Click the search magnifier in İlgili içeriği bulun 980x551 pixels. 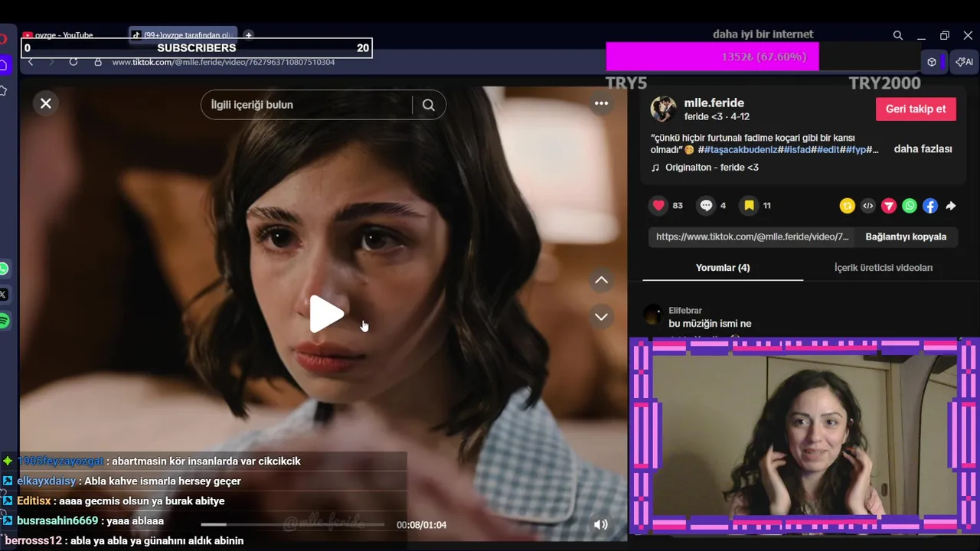428,105
